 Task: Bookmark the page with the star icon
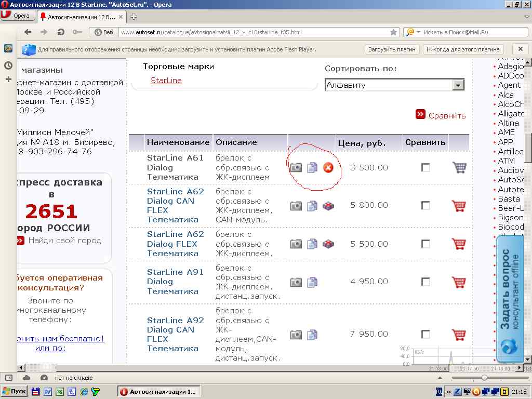[x=393, y=32]
